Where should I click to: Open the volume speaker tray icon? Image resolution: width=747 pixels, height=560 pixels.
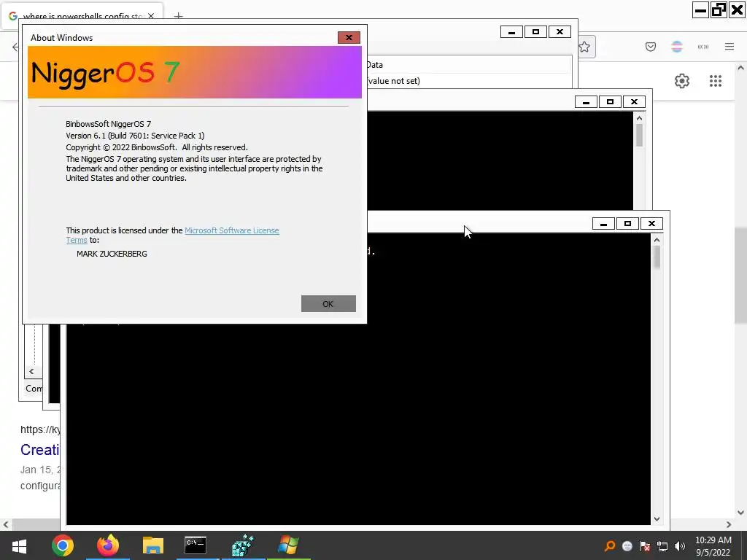[x=680, y=546]
